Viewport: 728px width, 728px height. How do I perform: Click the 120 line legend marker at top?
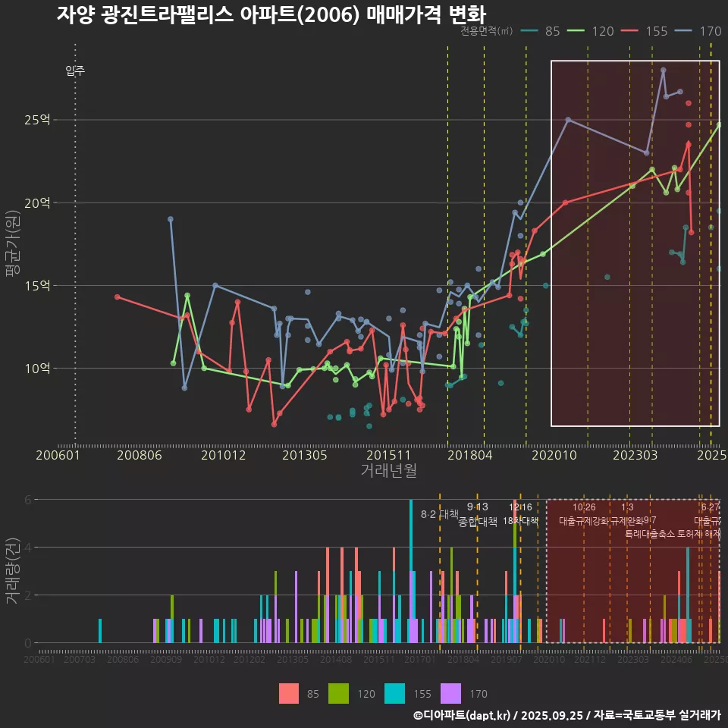point(576,31)
